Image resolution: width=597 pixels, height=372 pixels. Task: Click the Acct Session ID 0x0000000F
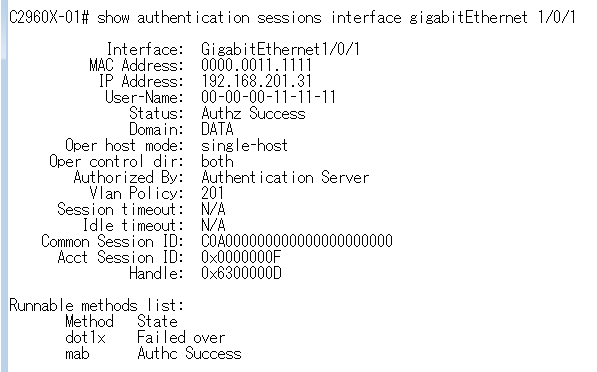[241, 257]
